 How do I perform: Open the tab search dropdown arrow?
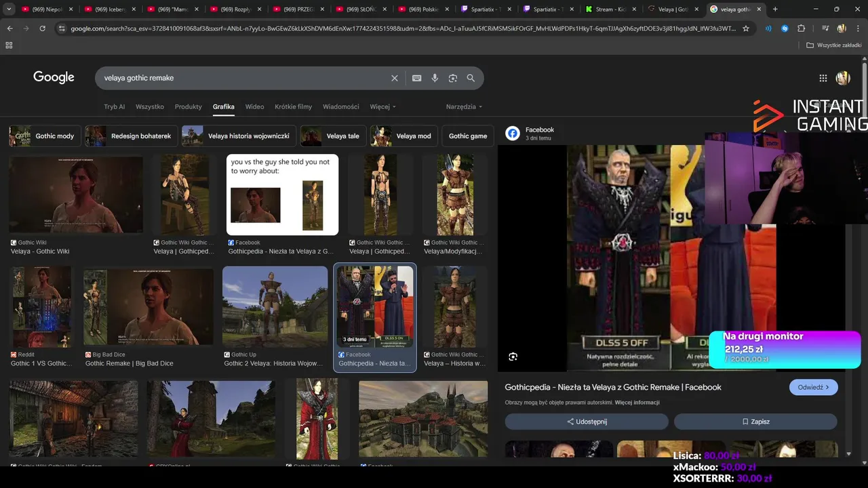[9, 9]
